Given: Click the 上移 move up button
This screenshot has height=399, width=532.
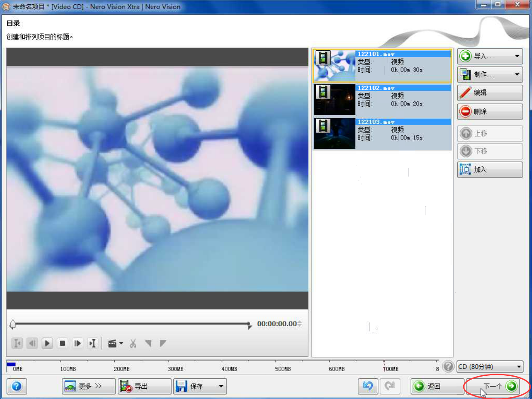Looking at the screenshot, I should click(x=490, y=134).
